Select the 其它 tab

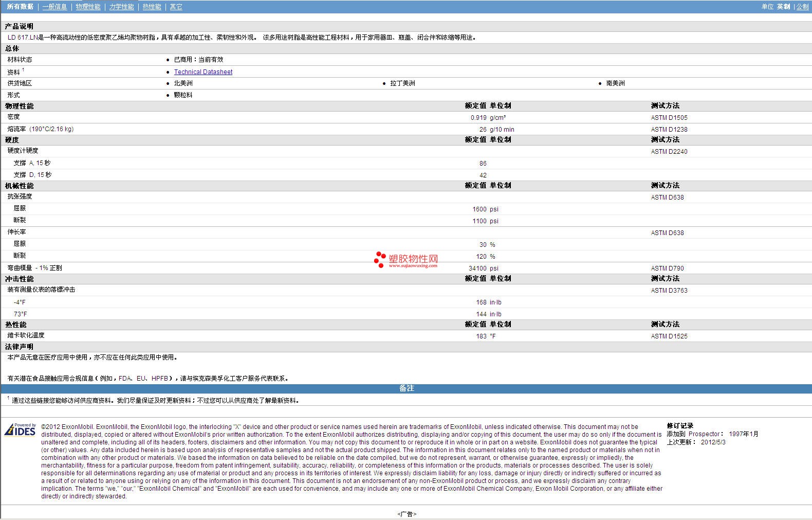coord(176,7)
